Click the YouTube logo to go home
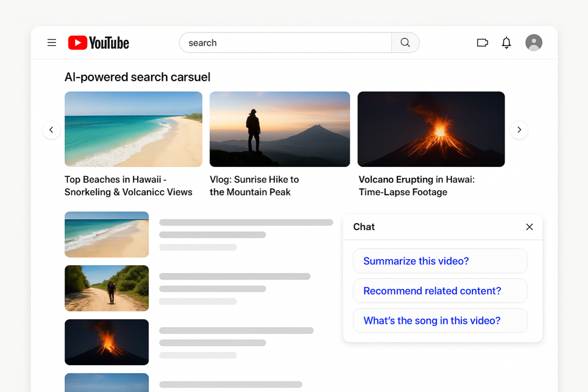The width and height of the screenshot is (588, 392). pyautogui.click(x=98, y=42)
